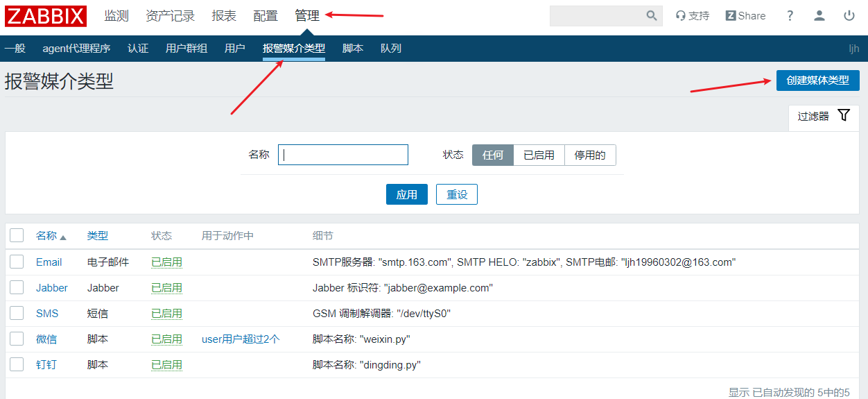Click the ZABBIX logo
Image resolution: width=868 pixels, height=399 pixels.
coord(46,16)
